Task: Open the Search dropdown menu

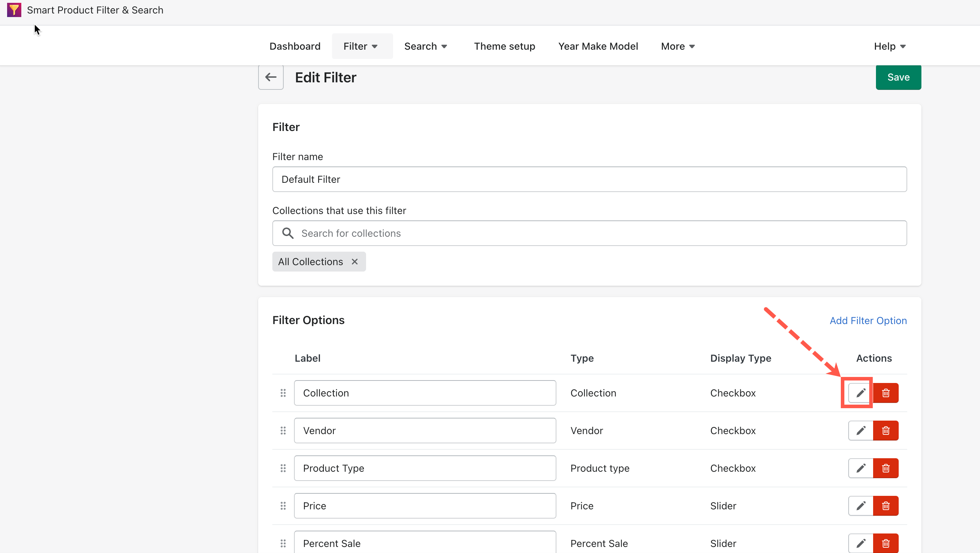Action: pyautogui.click(x=425, y=46)
